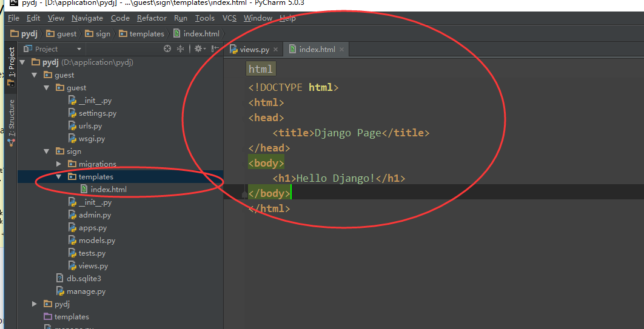Close the index.html editor tab
The image size is (644, 329).
(341, 50)
